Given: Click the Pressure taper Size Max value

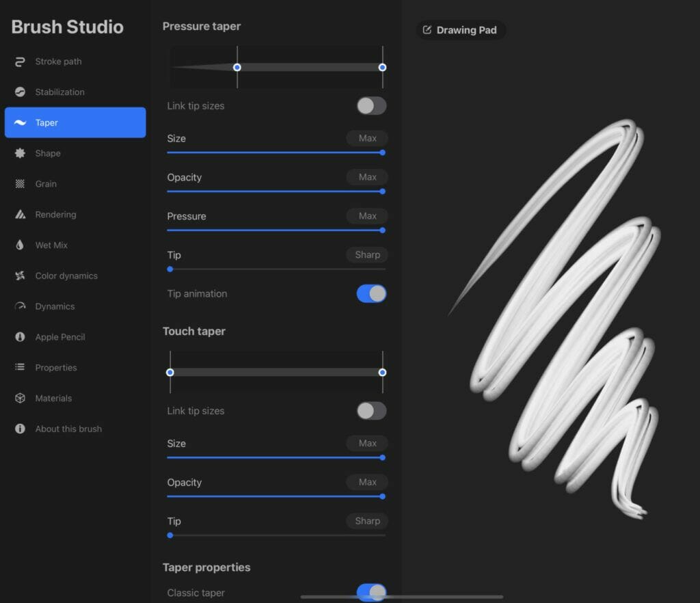Looking at the screenshot, I should [367, 138].
